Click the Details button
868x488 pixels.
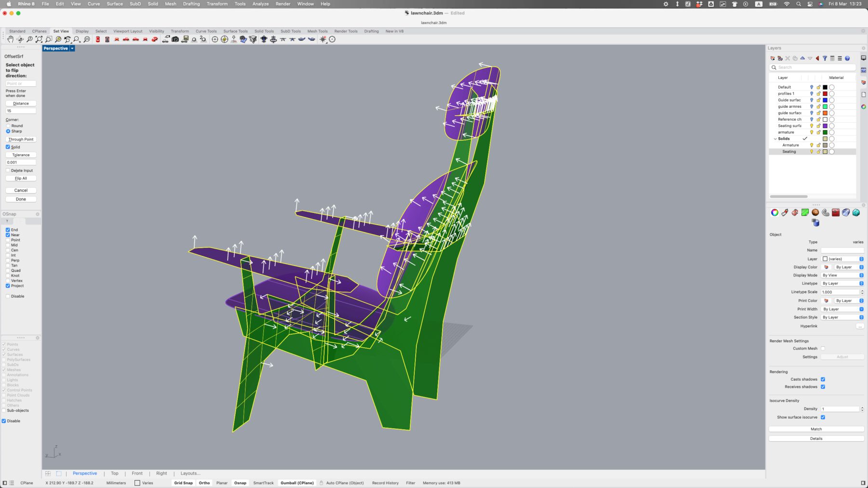click(816, 439)
